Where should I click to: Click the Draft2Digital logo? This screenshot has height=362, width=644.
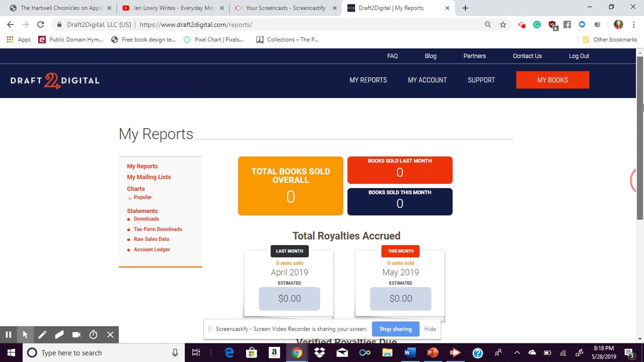click(x=55, y=80)
